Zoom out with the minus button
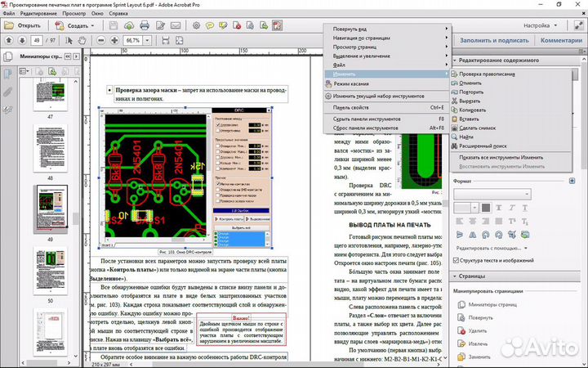The image size is (588, 368). click(101, 40)
